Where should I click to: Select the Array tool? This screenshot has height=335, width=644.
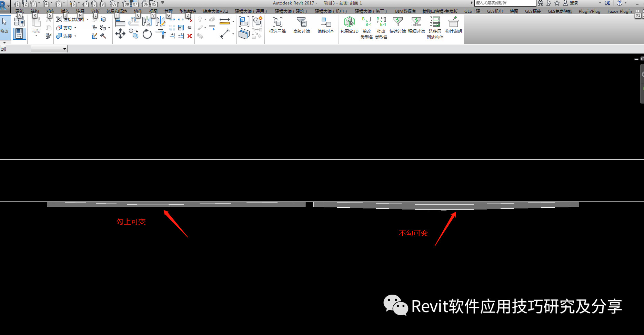click(x=172, y=28)
